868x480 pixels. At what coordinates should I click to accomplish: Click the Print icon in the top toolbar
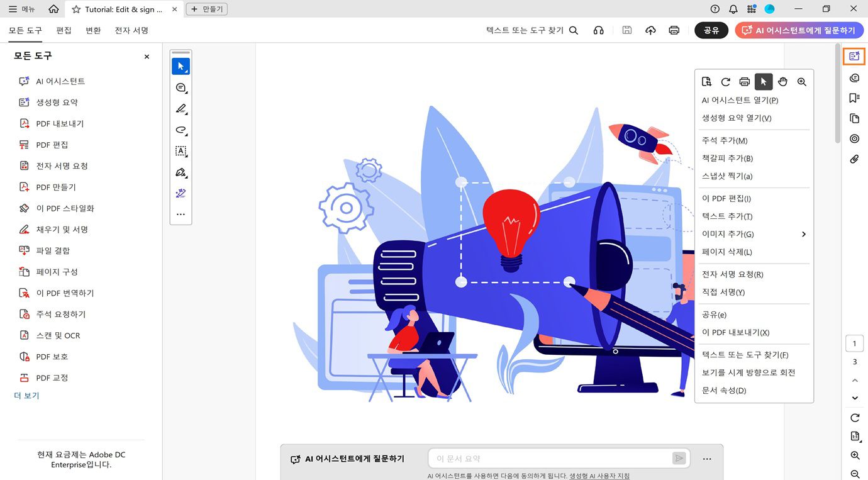674,30
